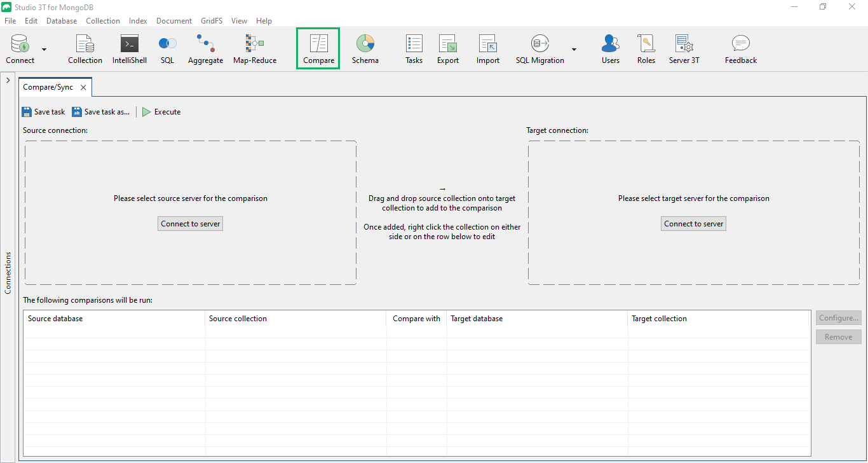The width and height of the screenshot is (868, 463).
Task: Open the GridFS menu
Action: coord(212,21)
